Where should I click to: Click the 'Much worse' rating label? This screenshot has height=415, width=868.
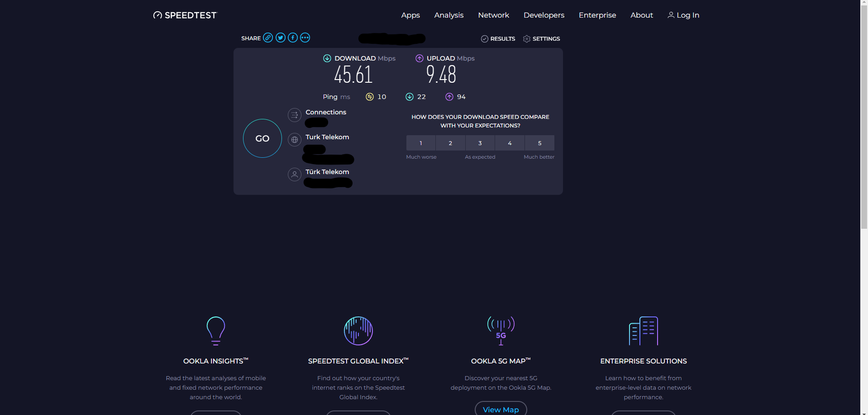point(421,157)
